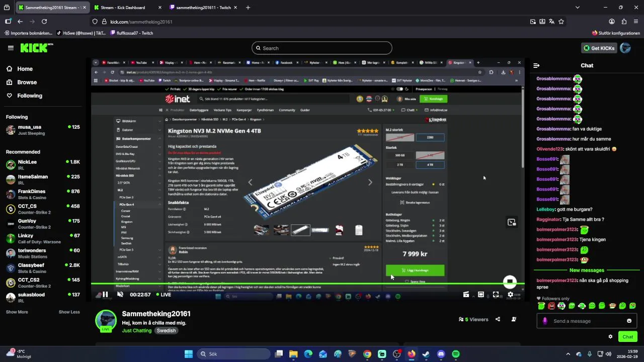Viewport: 644px width, 362px height.
Task: Click the streamer avatar with LIVE badge
Action: (106, 321)
